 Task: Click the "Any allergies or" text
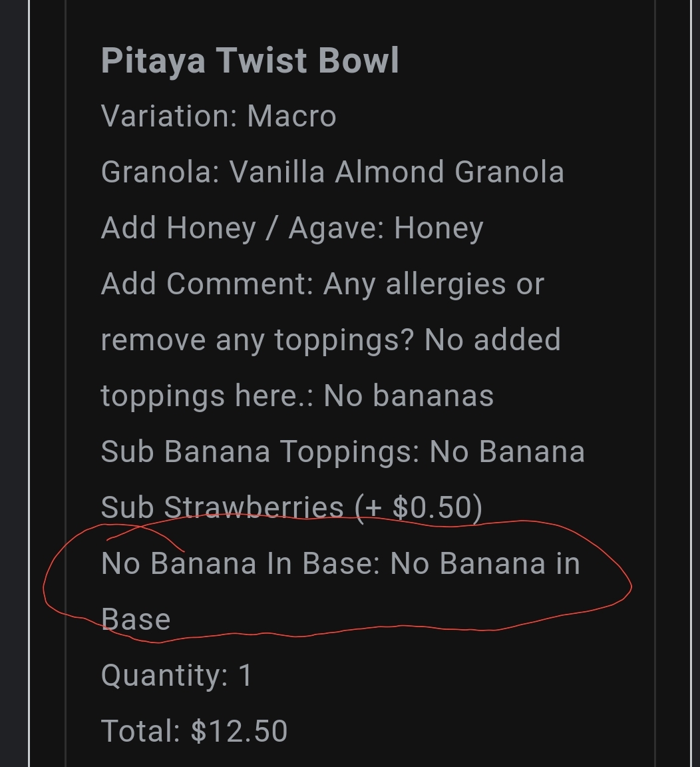click(x=434, y=284)
